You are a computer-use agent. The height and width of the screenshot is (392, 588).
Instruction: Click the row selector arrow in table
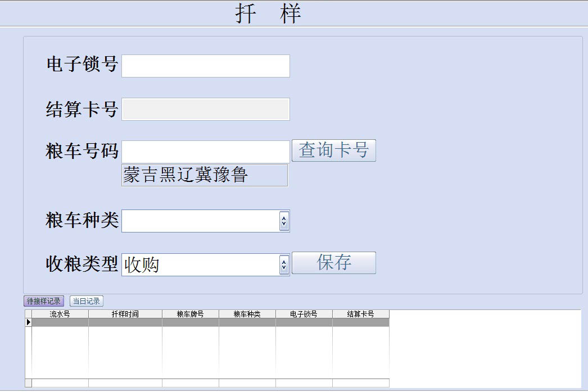tap(28, 322)
